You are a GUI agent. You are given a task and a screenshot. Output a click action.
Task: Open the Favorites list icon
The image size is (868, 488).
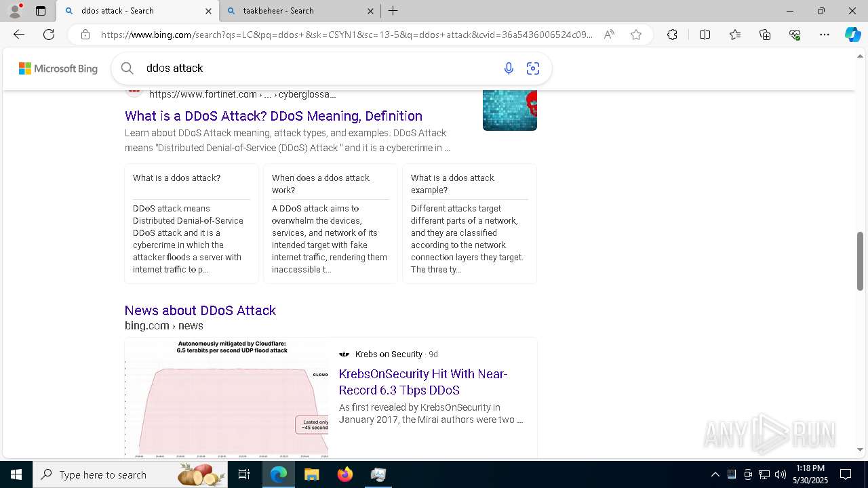tap(735, 35)
